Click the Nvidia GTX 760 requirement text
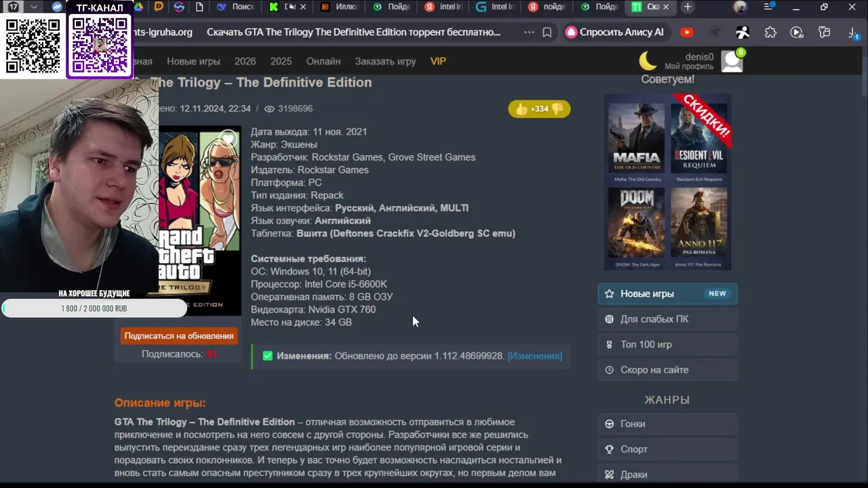This screenshot has width=868, height=488. 342,310
